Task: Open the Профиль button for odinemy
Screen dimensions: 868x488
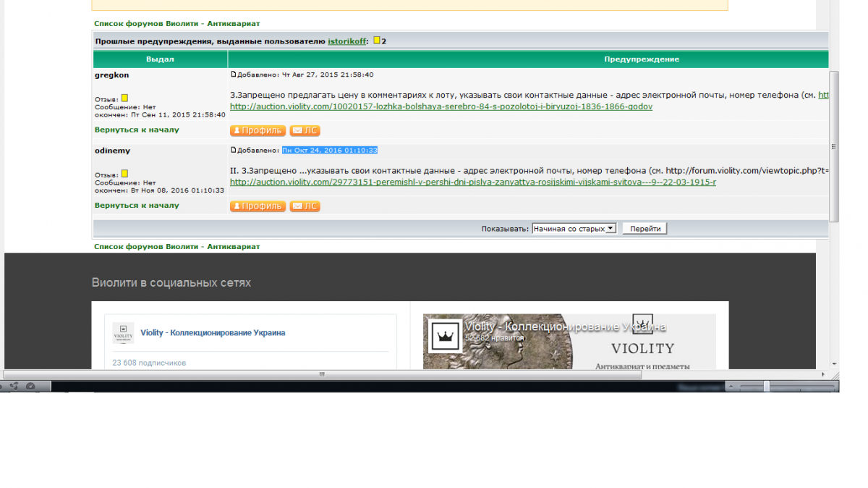Action: tap(257, 206)
